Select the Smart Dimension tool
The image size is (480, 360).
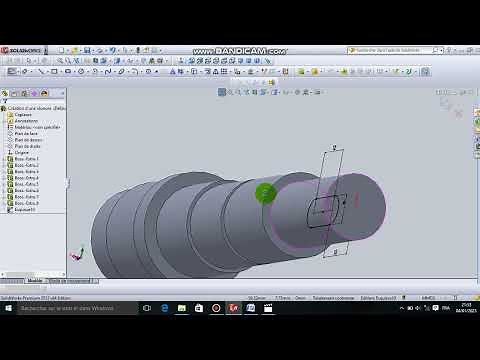[x=25, y=71]
